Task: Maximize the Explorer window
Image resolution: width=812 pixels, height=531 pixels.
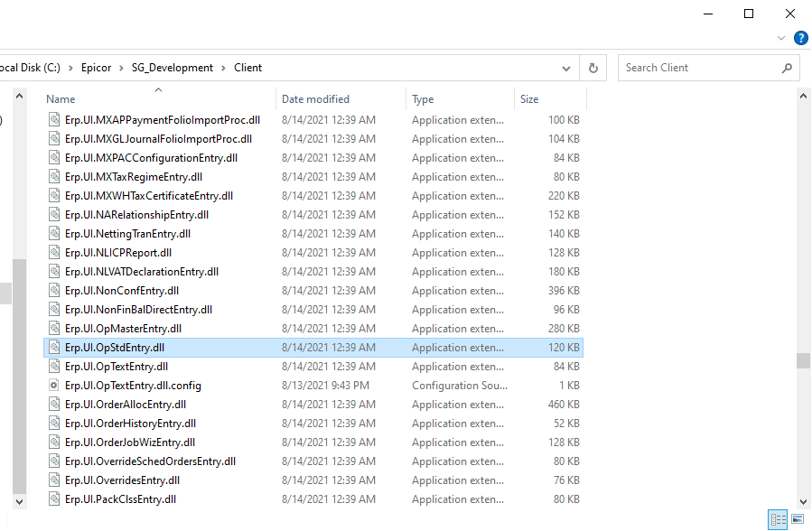Action: click(x=749, y=14)
